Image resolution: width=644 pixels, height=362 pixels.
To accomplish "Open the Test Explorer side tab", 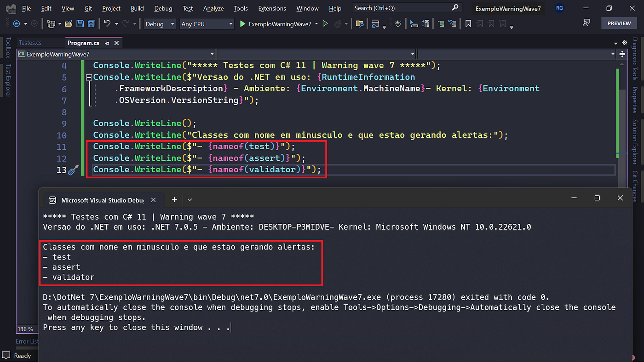I will (x=8, y=81).
